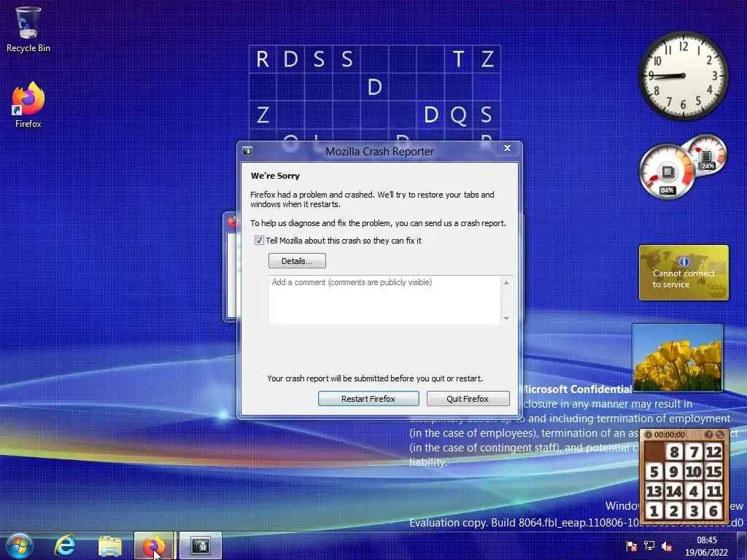This screenshot has width=747, height=560.
Task: Click the tulips slideshow picture
Action: click(x=678, y=357)
